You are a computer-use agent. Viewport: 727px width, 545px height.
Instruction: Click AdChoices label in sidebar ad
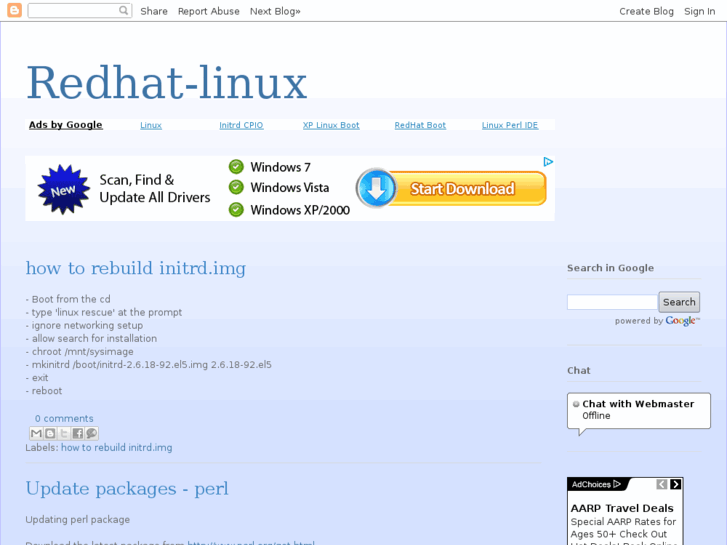point(596,484)
